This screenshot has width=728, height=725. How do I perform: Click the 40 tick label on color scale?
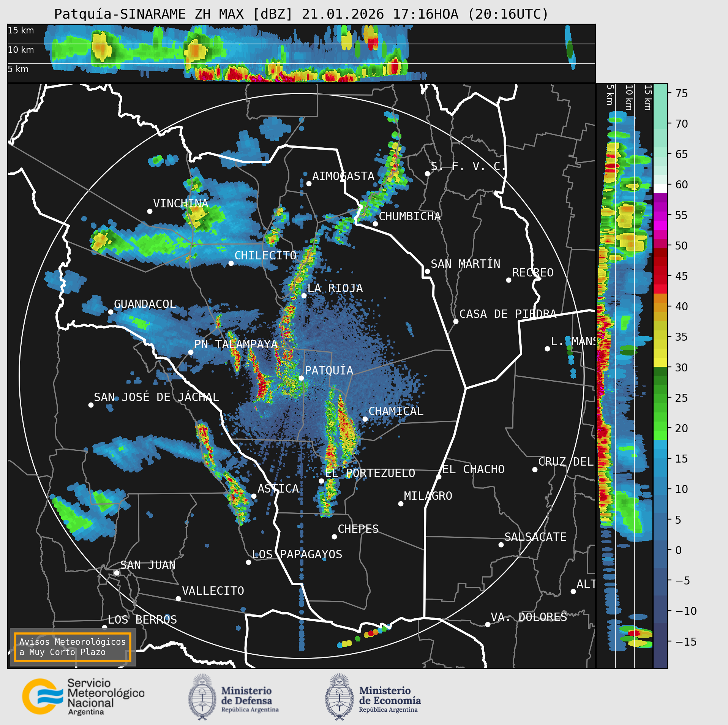682,306
